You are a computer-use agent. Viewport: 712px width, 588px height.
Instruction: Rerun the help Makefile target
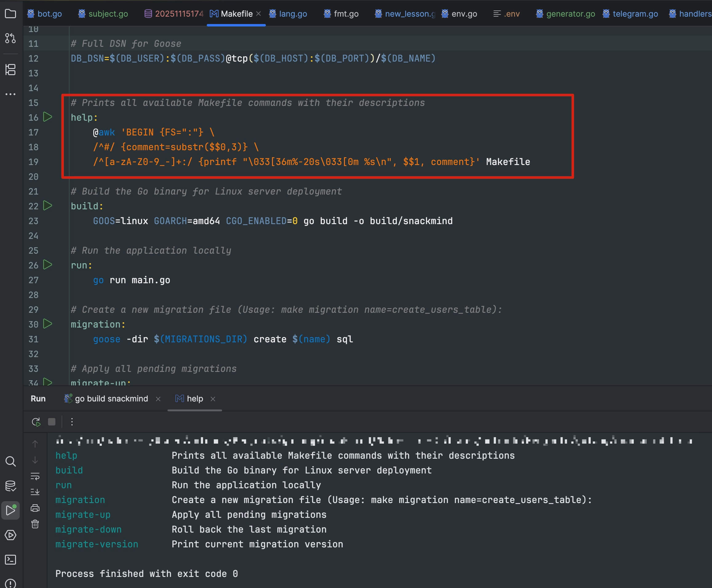click(36, 422)
